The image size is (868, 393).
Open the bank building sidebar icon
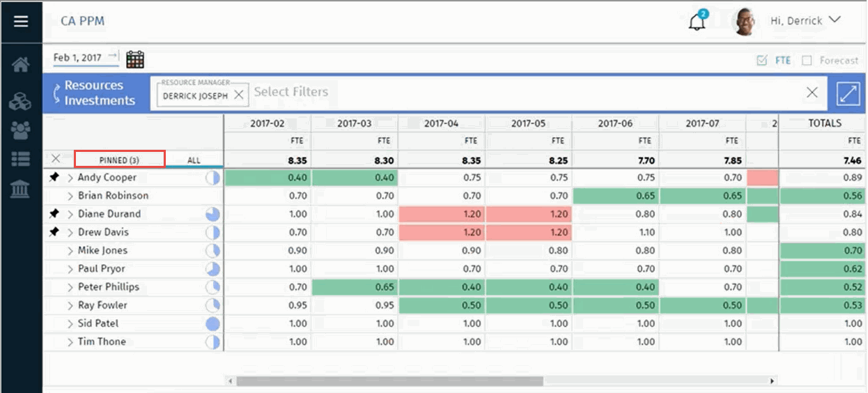click(x=21, y=188)
